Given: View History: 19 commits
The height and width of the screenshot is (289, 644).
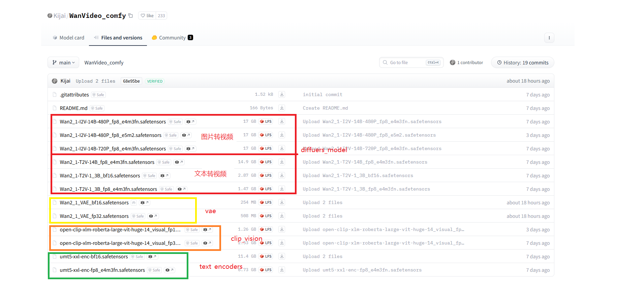Looking at the screenshot, I should click(522, 63).
